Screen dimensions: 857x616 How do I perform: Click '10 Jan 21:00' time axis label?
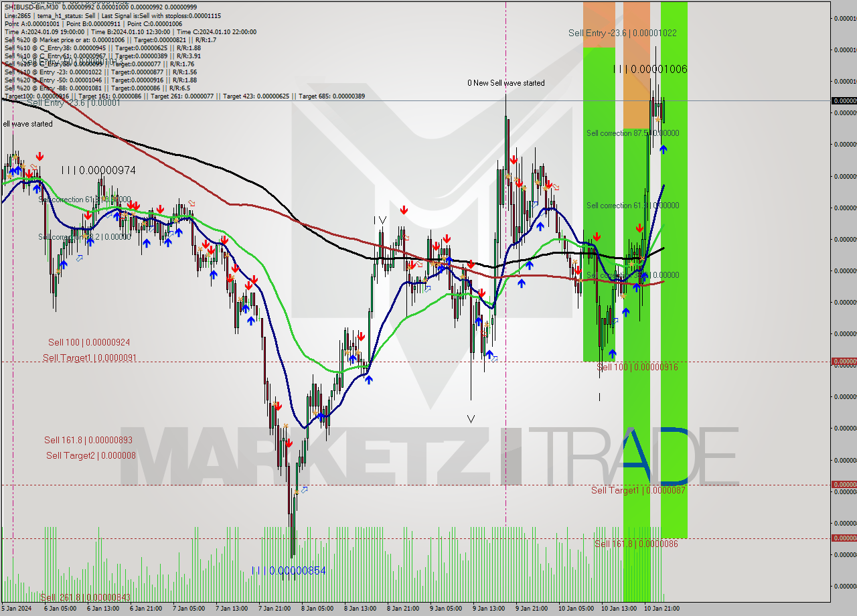click(x=661, y=608)
